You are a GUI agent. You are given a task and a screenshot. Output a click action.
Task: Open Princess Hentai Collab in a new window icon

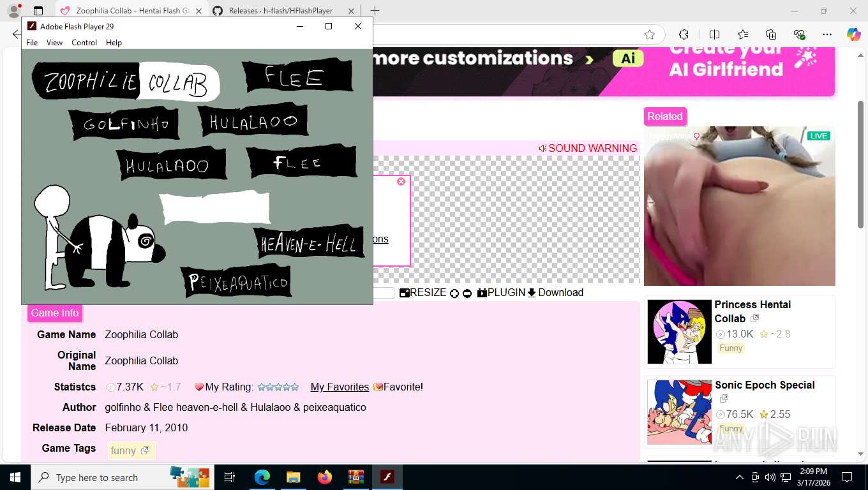click(x=754, y=318)
